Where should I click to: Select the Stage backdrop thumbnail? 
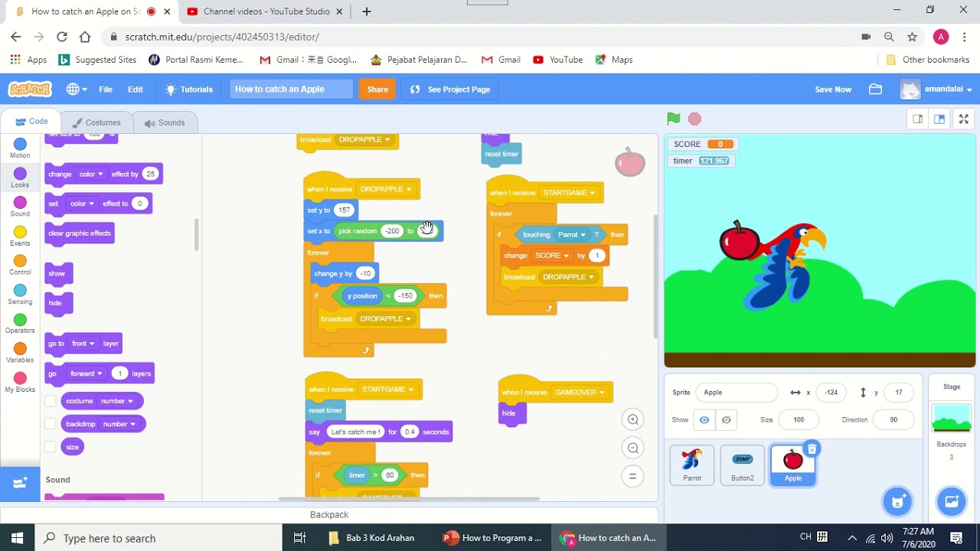pyautogui.click(x=951, y=419)
